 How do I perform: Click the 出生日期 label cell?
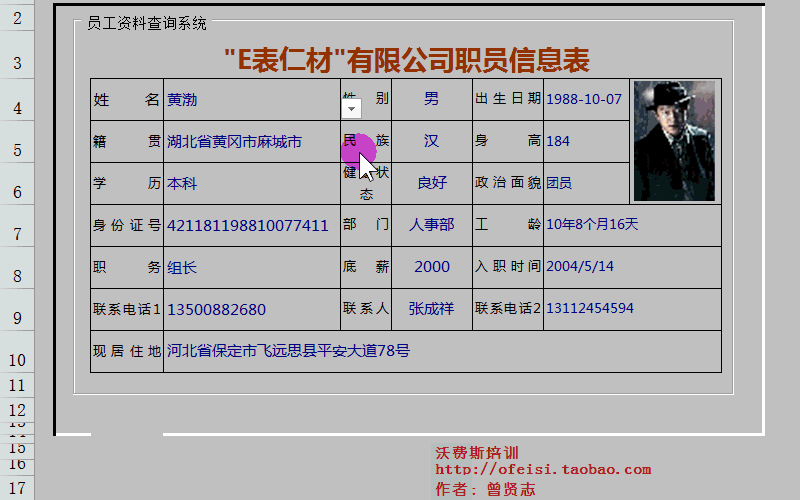tap(508, 99)
